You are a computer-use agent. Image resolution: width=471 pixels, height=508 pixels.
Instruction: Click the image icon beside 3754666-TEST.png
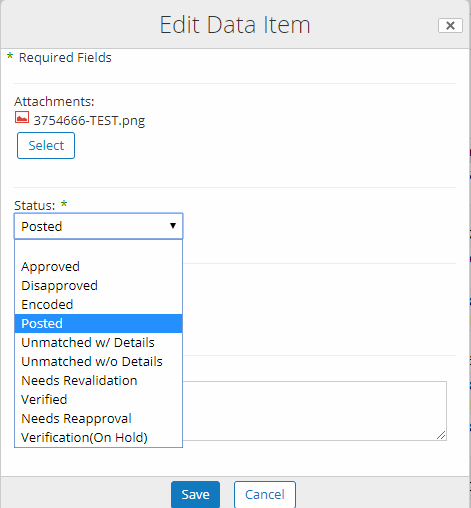pos(22,118)
